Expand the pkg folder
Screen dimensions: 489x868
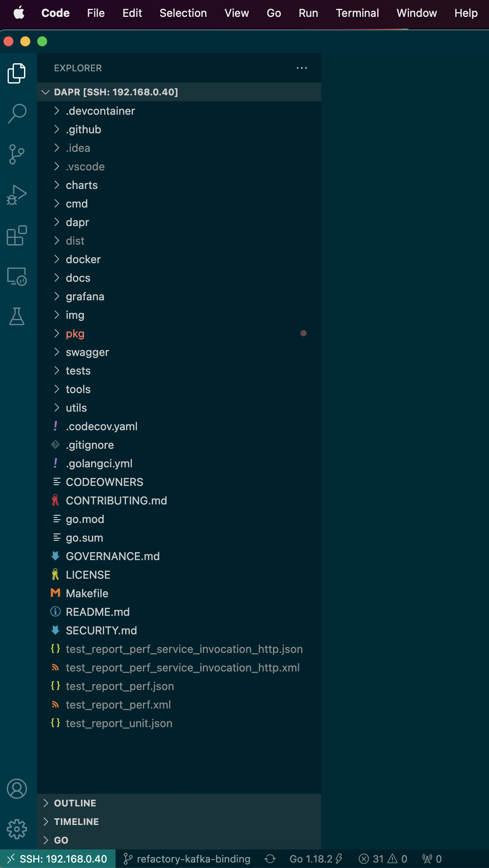[179, 334]
